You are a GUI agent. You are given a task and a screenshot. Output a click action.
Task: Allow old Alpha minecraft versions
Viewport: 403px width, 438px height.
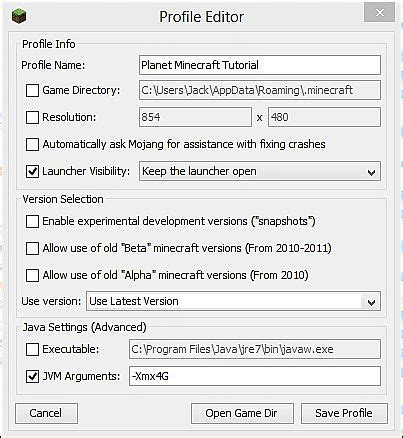click(32, 275)
